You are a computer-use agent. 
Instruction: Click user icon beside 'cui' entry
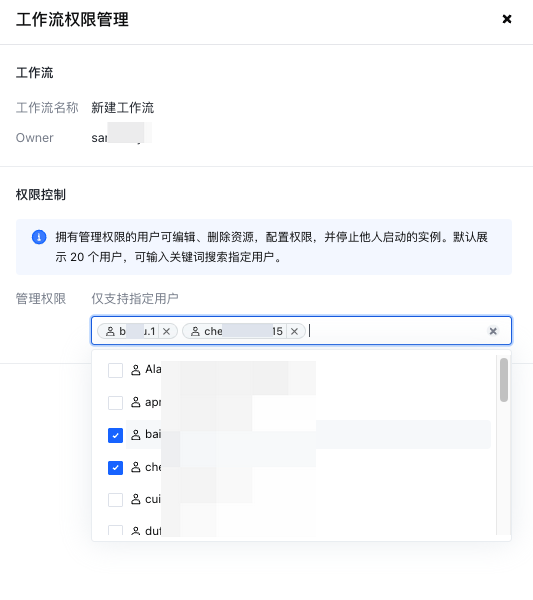136,499
